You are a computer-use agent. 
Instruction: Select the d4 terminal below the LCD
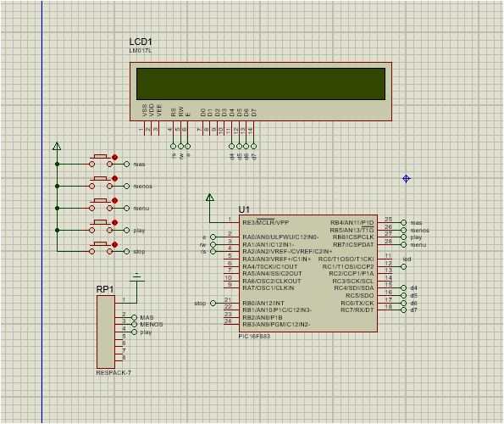tap(231, 146)
